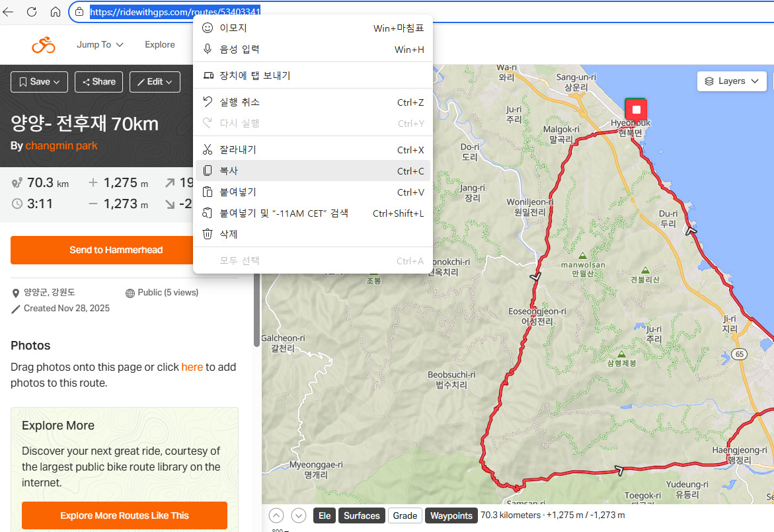The image size is (774, 532).
Task: Open the changmin park author link
Action: 61,145
